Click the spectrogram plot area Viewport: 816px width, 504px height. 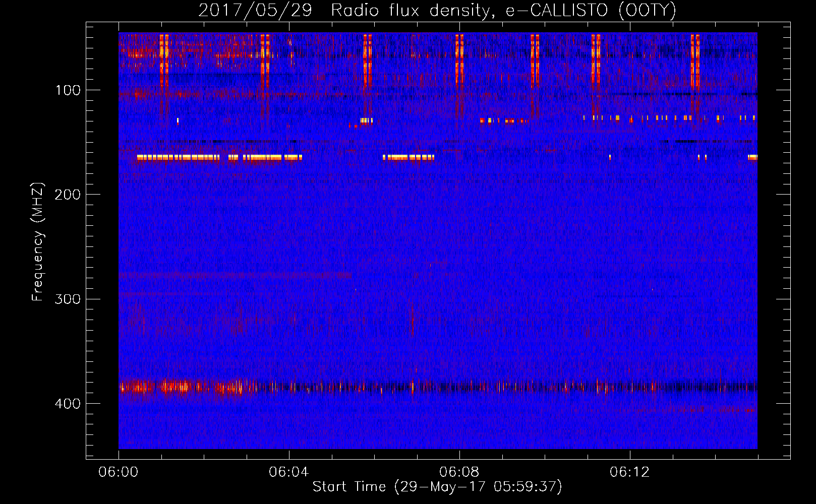point(438,240)
